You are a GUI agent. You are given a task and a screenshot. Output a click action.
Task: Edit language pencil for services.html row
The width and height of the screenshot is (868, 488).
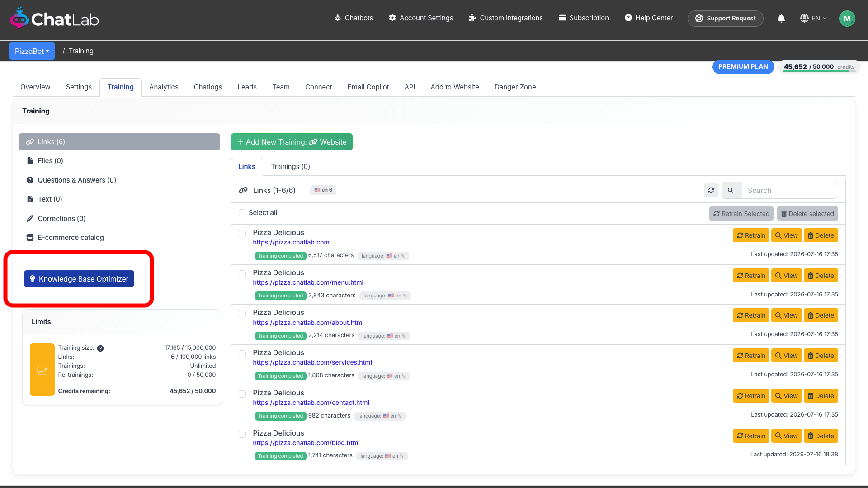coord(403,376)
